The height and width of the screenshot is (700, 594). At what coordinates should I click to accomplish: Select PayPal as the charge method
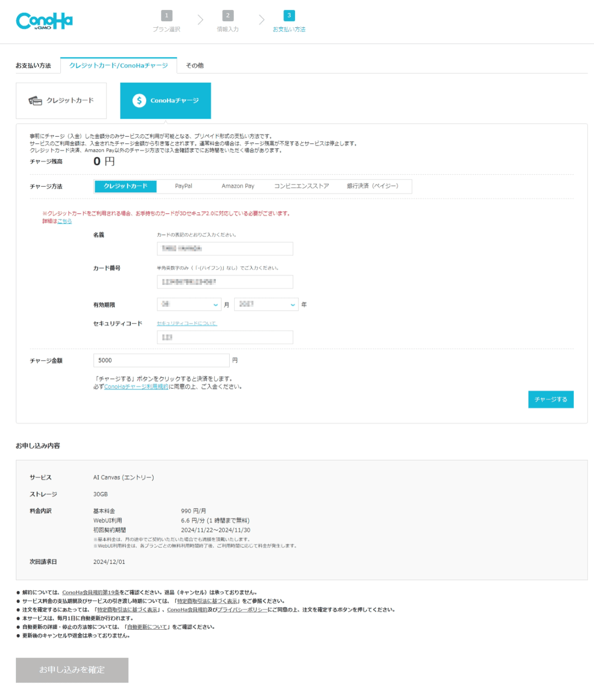click(x=184, y=186)
